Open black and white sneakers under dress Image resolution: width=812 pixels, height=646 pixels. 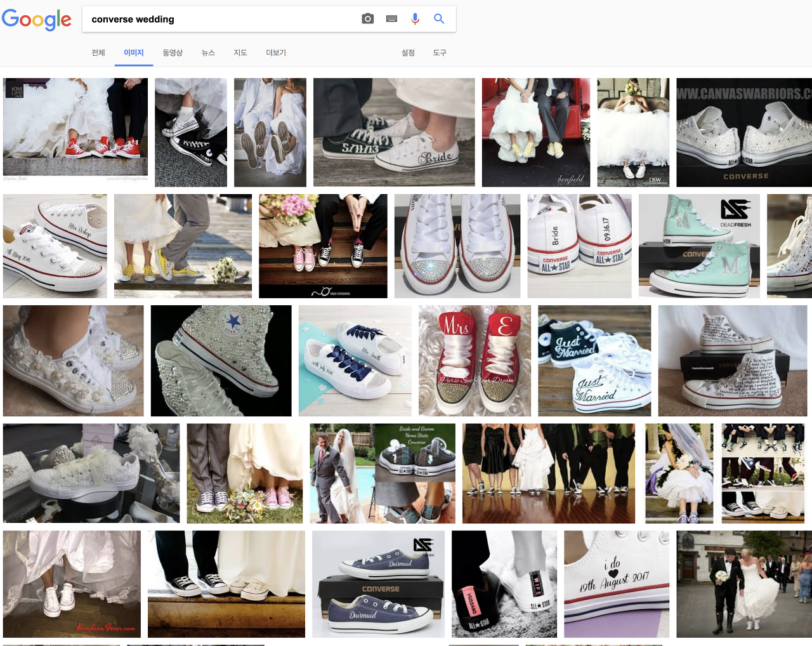point(191,132)
